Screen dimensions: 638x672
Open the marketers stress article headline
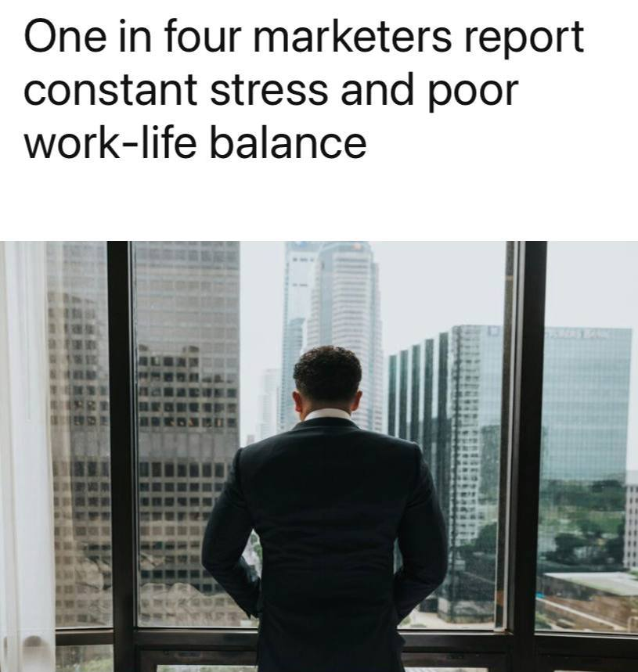coord(304,90)
